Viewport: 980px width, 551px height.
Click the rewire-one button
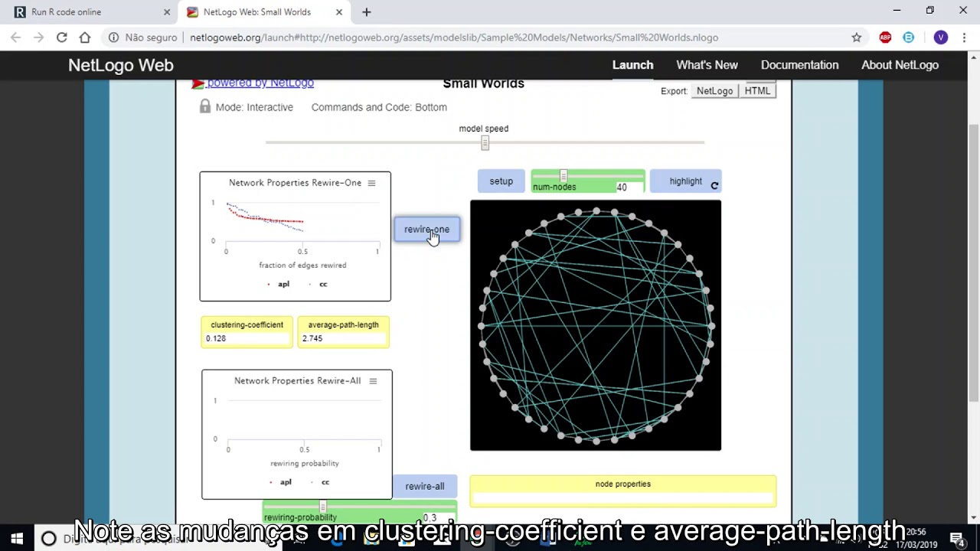pyautogui.click(x=427, y=230)
